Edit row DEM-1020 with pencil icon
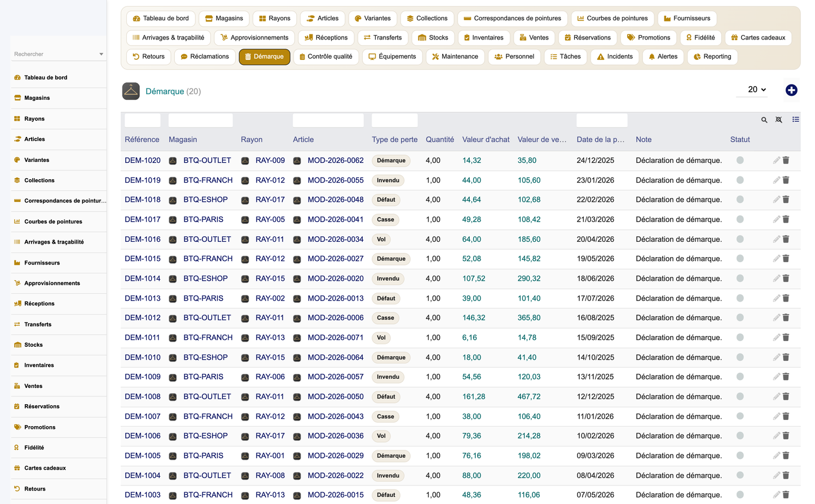The height and width of the screenshot is (504, 815). pyautogui.click(x=777, y=161)
